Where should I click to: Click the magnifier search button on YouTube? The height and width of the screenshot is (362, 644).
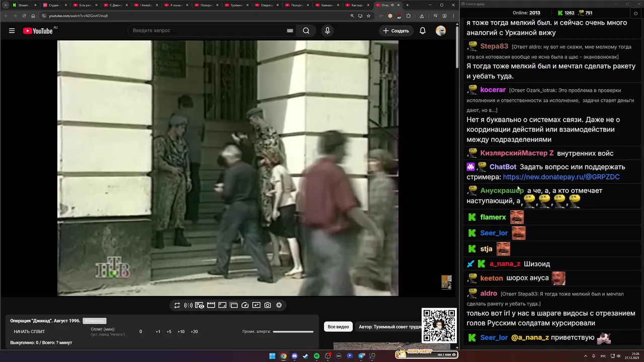[306, 31]
